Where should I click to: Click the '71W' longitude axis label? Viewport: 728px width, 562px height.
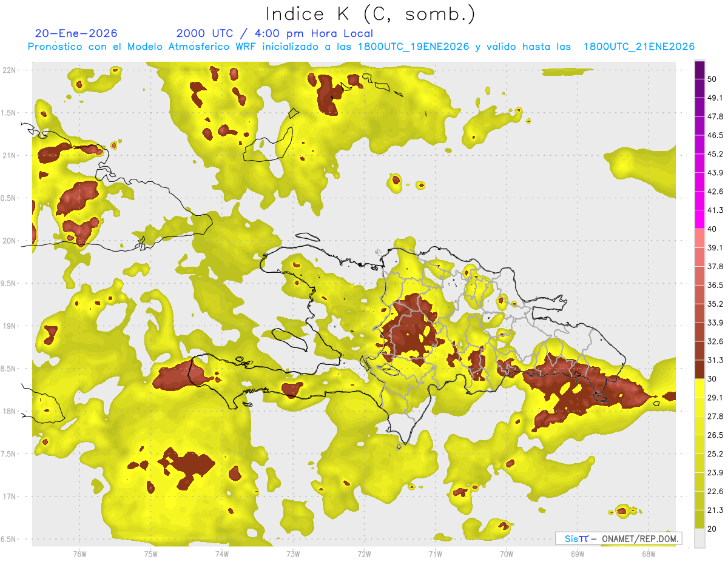435,554
